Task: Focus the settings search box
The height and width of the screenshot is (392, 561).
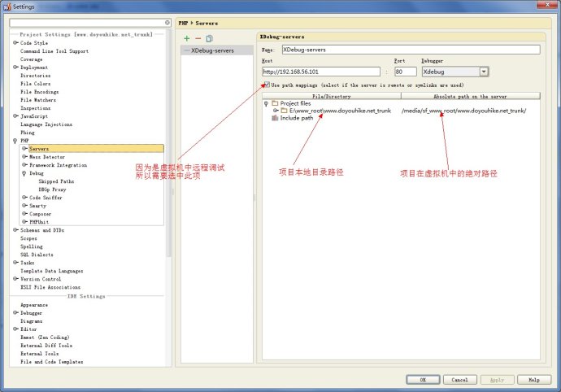Action: pos(87,23)
